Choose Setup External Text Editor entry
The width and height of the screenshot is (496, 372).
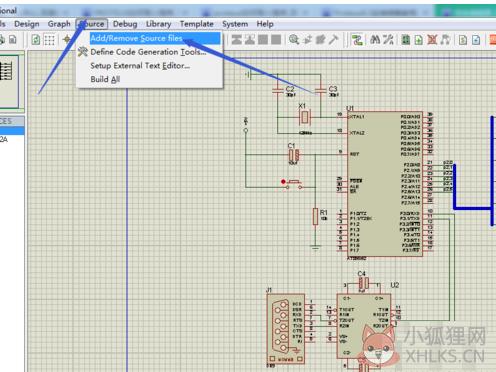click(149, 66)
